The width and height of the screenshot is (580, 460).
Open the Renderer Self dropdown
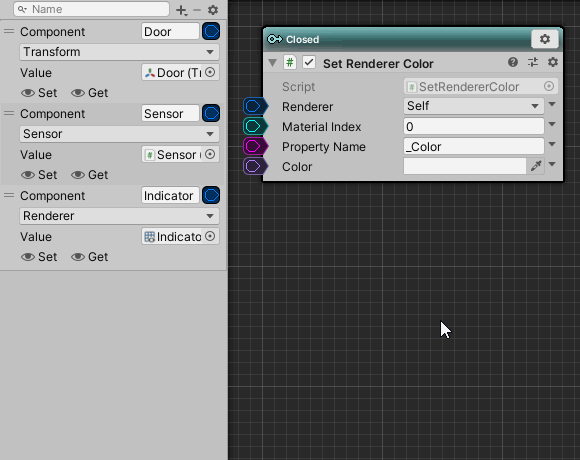[473, 106]
